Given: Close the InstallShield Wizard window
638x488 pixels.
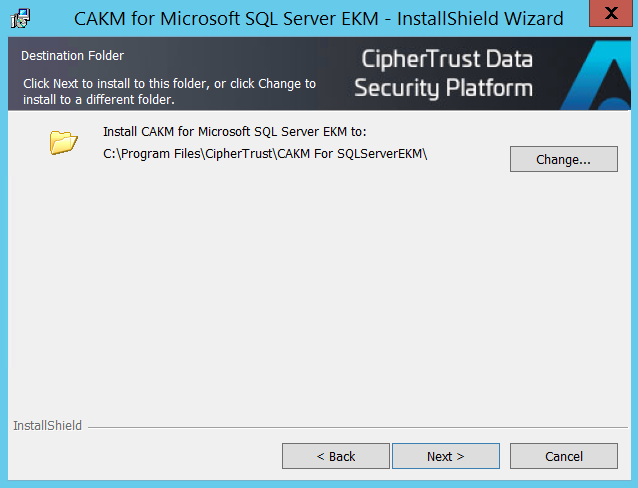Looking at the screenshot, I should click(611, 14).
